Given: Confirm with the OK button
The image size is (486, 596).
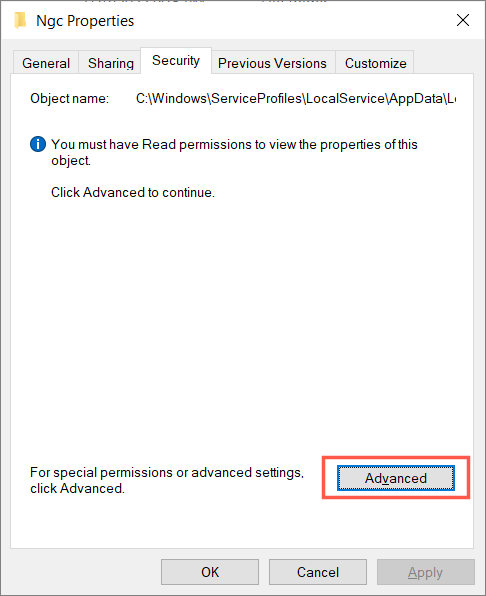Looking at the screenshot, I should 210,572.
